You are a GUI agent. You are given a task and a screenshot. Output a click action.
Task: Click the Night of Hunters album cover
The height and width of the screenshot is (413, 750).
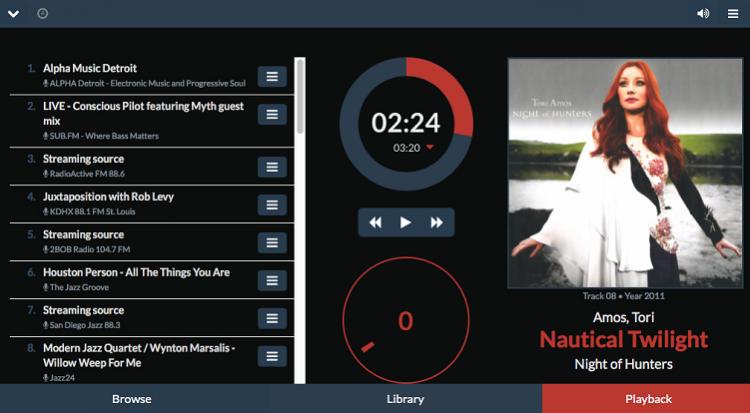[x=625, y=173]
